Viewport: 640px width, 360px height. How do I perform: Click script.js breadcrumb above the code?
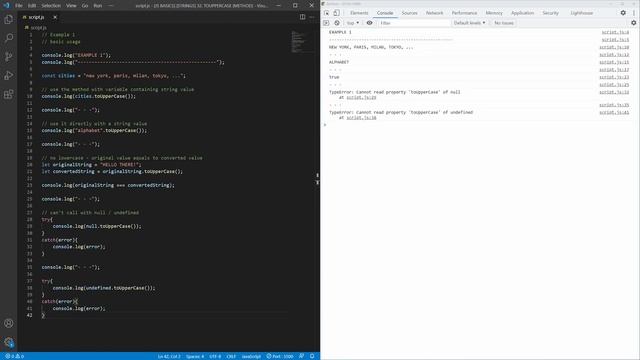click(x=38, y=28)
